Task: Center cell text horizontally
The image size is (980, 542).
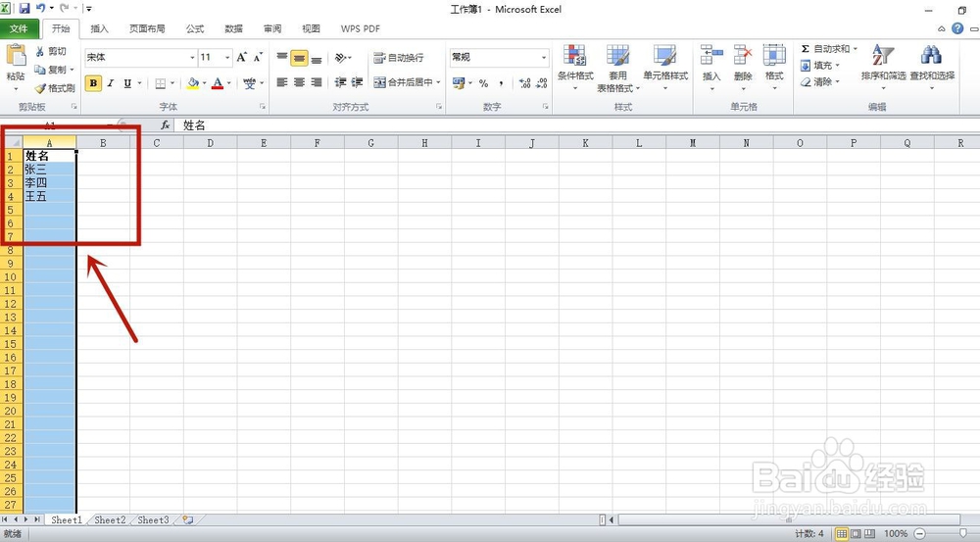Action: 299,82
